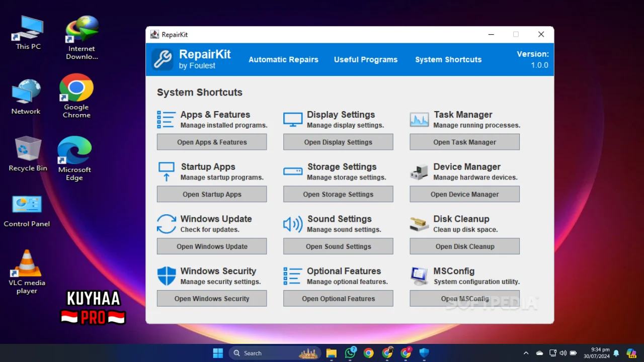Image resolution: width=644 pixels, height=362 pixels.
Task: Select the Network desktop icon
Action: 26,97
